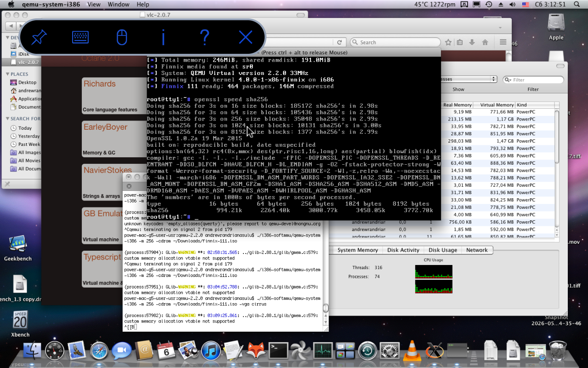Open Time Machine menu bar status icon
This screenshot has height=368, width=588.
[489, 4]
